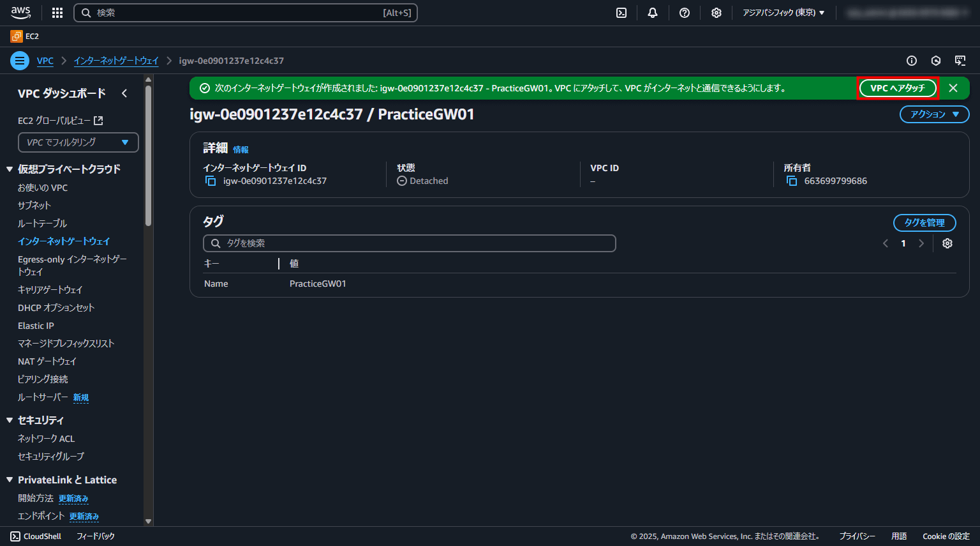This screenshot has height=546, width=980.
Task: Open the help question mark menu
Action: [x=685, y=13]
